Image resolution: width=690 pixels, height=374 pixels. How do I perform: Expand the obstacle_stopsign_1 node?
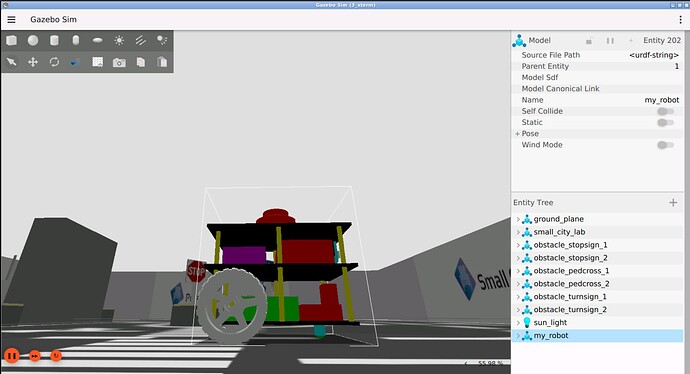point(518,245)
